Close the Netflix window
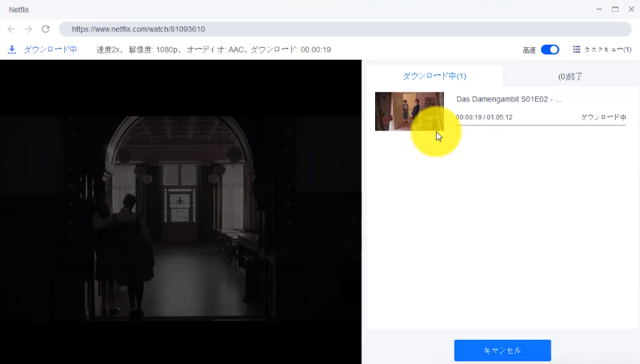 pos(631,9)
